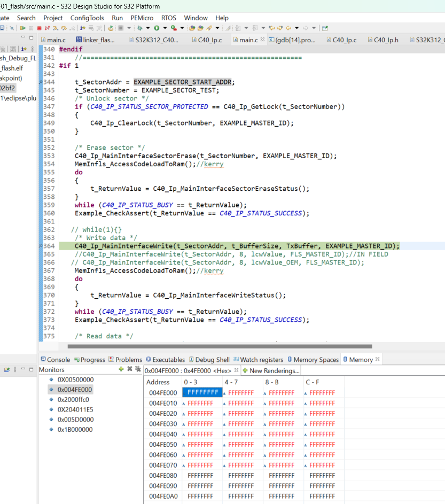The image size is (445, 504).
Task: Open the Run menu
Action: (x=118, y=18)
